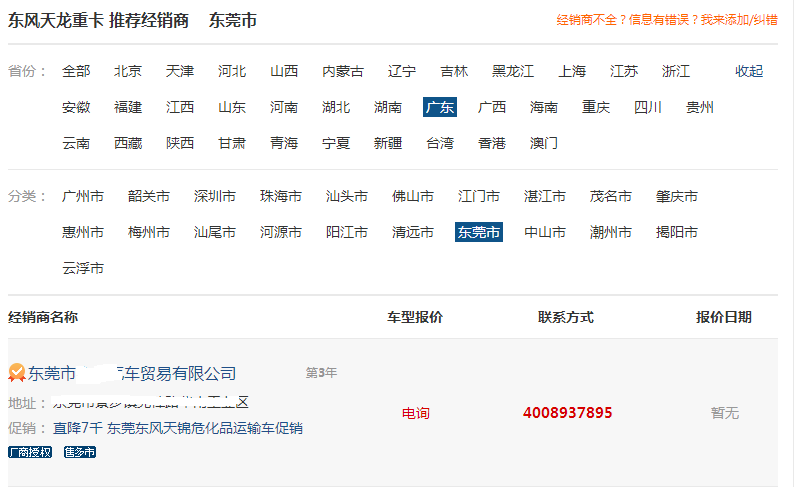Select the 全部 province filter
Image resolution: width=795 pixels, height=487 pixels.
coord(76,71)
